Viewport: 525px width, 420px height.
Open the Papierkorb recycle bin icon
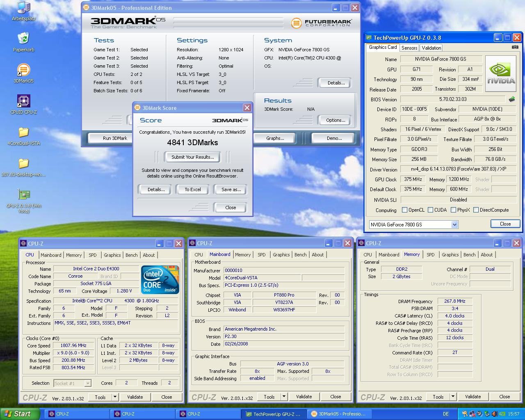(x=24, y=39)
